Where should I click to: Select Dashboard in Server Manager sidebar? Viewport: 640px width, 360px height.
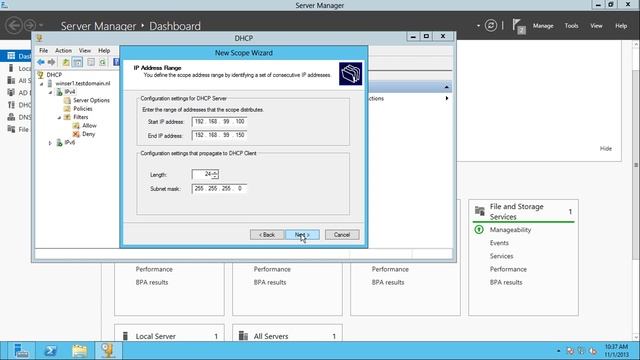(16, 56)
